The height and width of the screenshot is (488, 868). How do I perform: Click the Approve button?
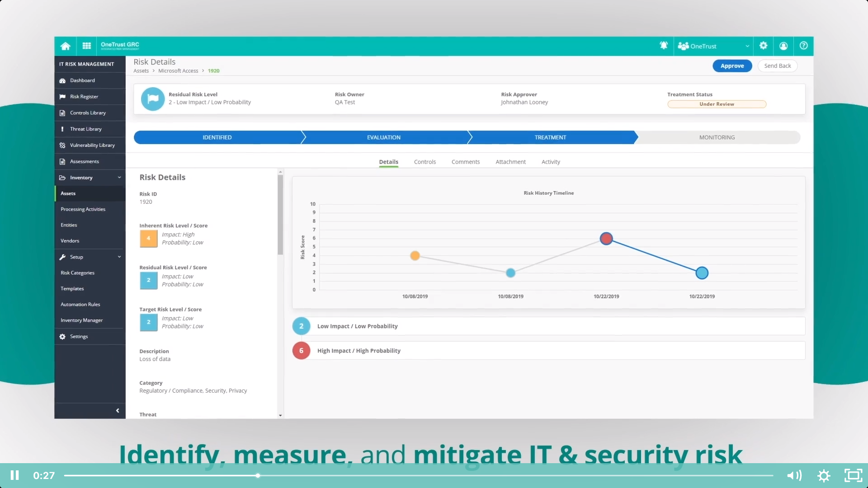pyautogui.click(x=732, y=66)
